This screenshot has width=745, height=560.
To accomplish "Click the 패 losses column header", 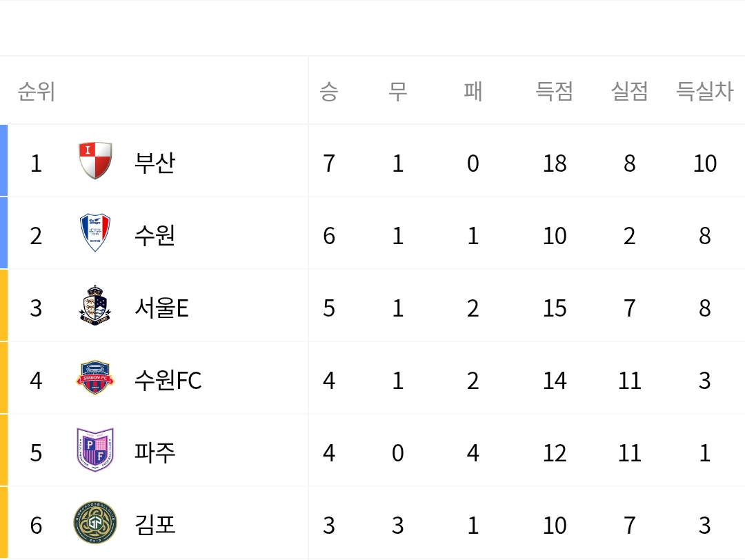I will pos(473,91).
